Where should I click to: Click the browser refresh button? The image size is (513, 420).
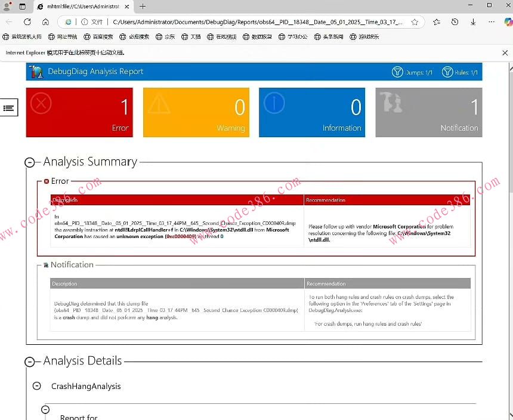click(27, 22)
